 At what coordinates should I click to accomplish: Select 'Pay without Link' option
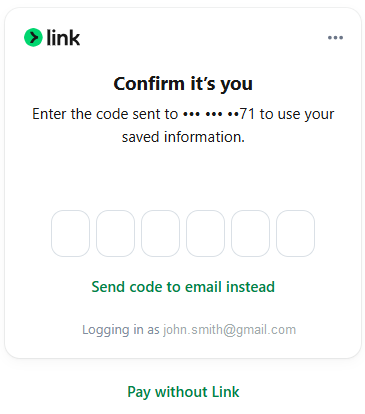pyautogui.click(x=183, y=392)
